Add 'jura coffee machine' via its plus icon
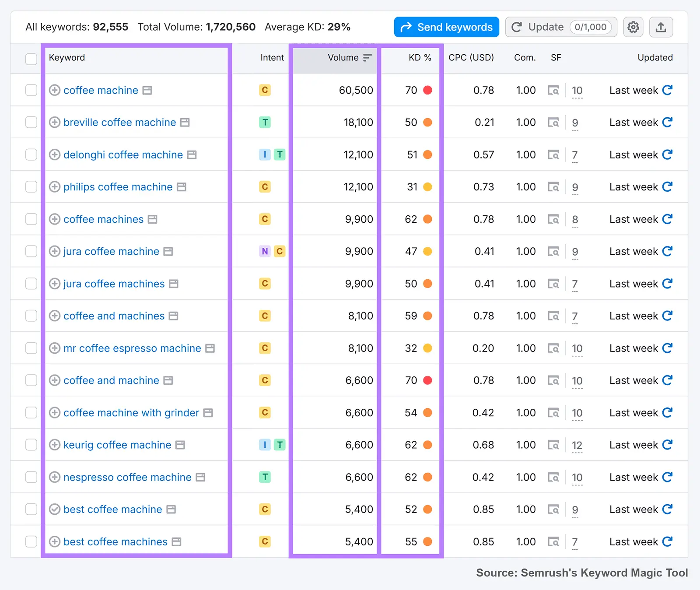This screenshot has width=700, height=590. tap(54, 251)
